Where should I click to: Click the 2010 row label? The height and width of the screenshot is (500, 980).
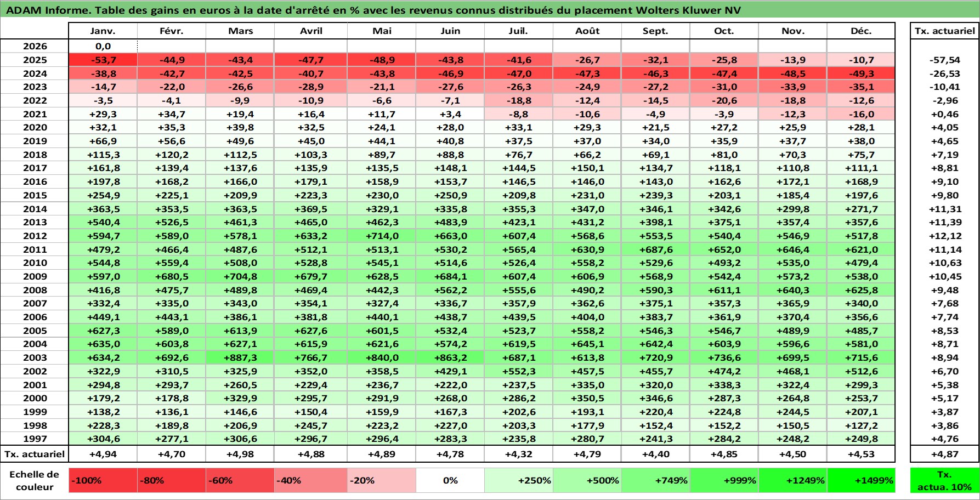click(x=35, y=263)
